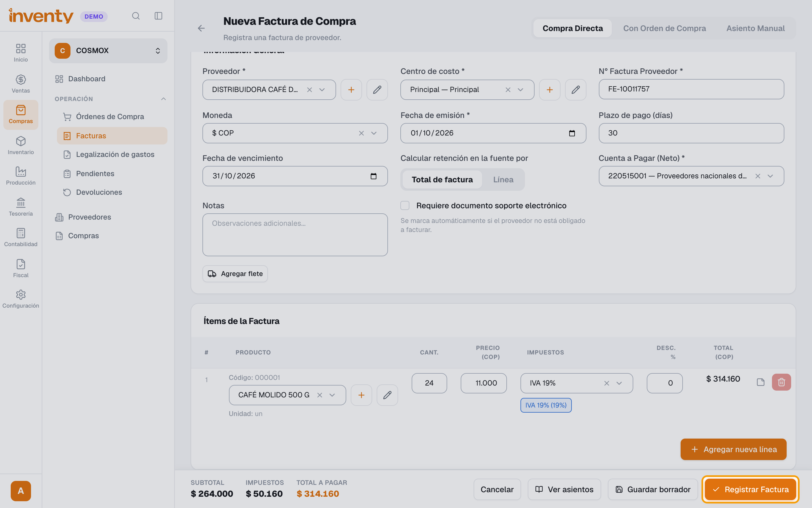Add a new Centro de costo plus icon

pyautogui.click(x=550, y=90)
